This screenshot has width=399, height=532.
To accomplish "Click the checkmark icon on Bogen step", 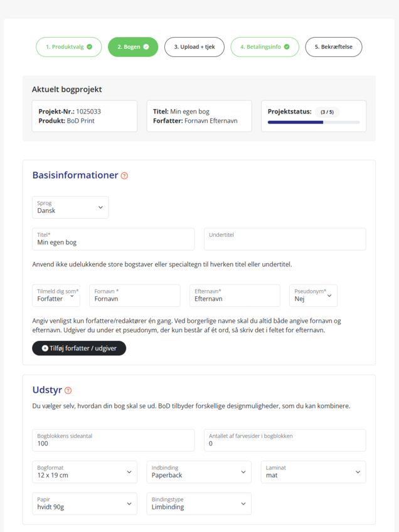I will [x=146, y=47].
